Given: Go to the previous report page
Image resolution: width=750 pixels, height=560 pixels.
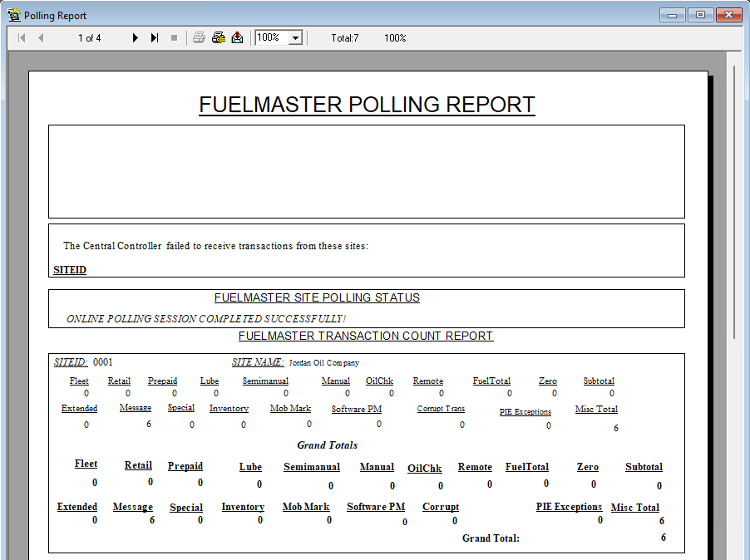Looking at the screenshot, I should [x=41, y=37].
